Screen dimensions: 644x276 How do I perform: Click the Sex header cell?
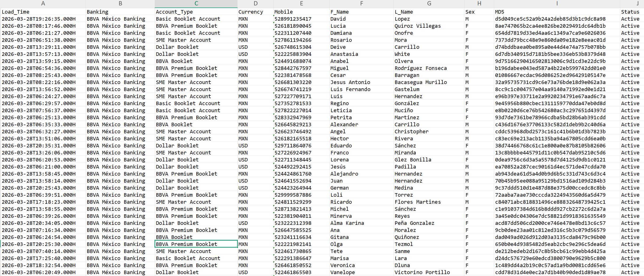[479, 12]
